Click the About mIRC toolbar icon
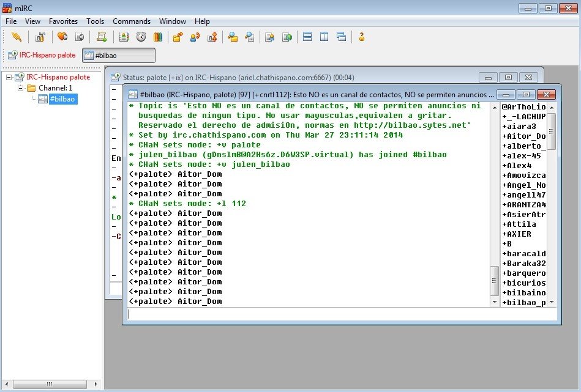This screenshot has width=581, height=392. pyautogui.click(x=361, y=37)
